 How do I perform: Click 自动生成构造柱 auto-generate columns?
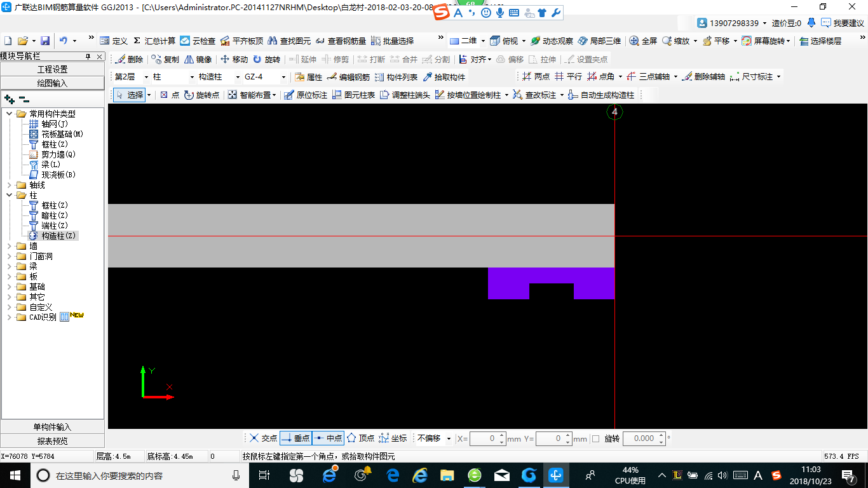click(601, 95)
